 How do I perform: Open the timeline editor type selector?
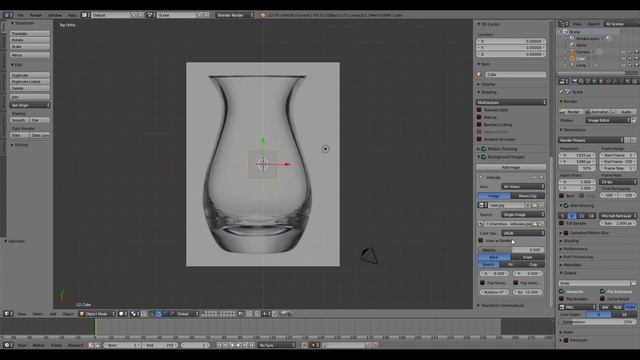coord(8,345)
